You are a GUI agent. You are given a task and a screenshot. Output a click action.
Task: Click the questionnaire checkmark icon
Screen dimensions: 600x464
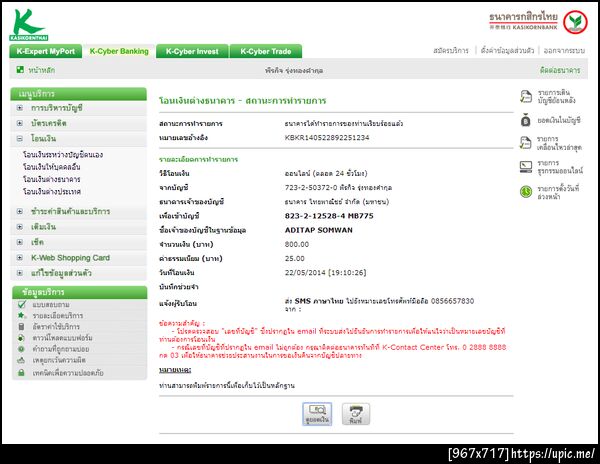tap(21, 304)
